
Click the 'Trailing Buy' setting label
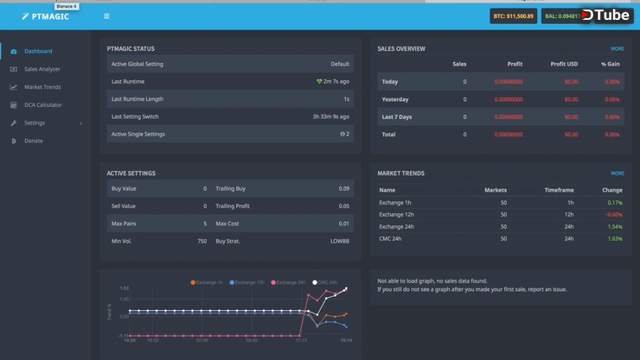231,189
